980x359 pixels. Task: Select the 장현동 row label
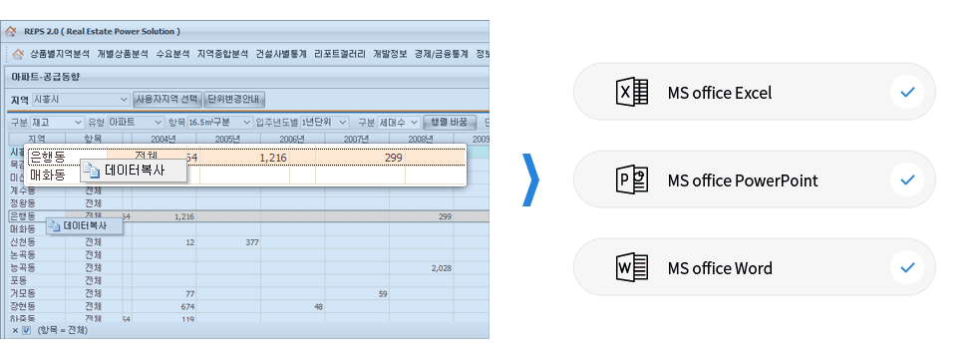point(23,306)
